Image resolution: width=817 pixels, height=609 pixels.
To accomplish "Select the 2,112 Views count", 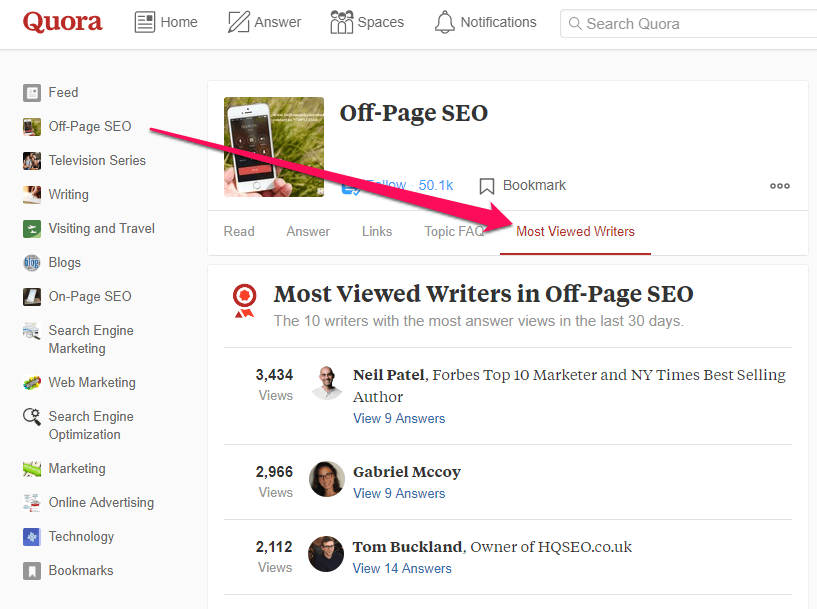I will pos(274,556).
